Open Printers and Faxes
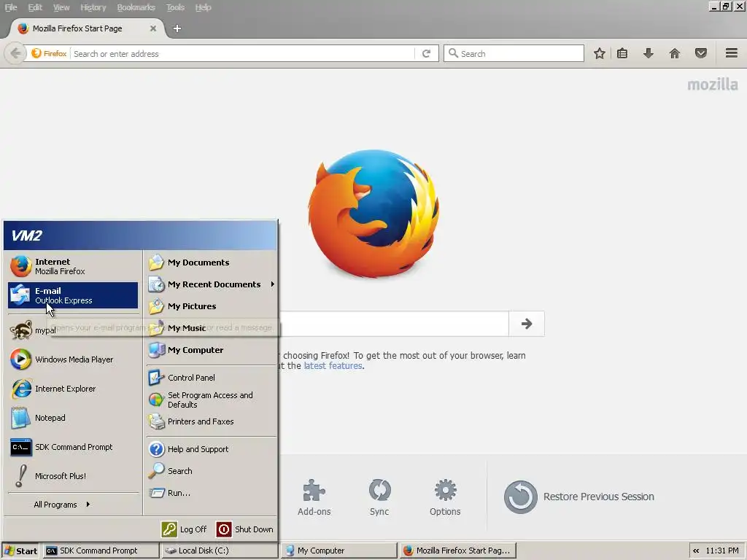Image resolution: width=747 pixels, height=560 pixels. tap(211, 421)
